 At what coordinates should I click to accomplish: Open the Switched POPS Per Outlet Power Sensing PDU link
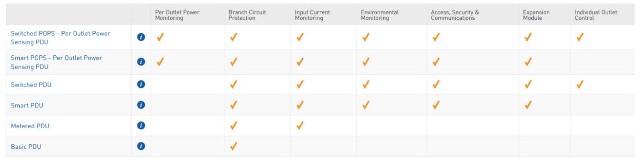[x=60, y=38]
